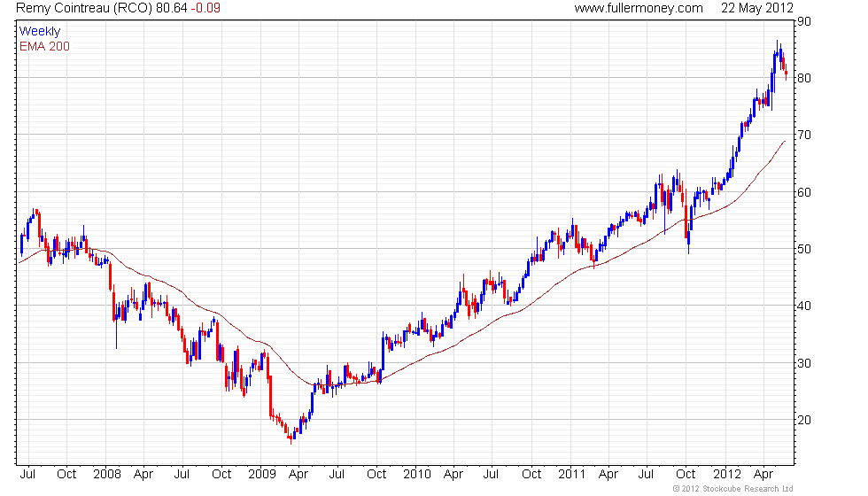
Task: Click the 2008 x-axis label
Action: (x=107, y=475)
